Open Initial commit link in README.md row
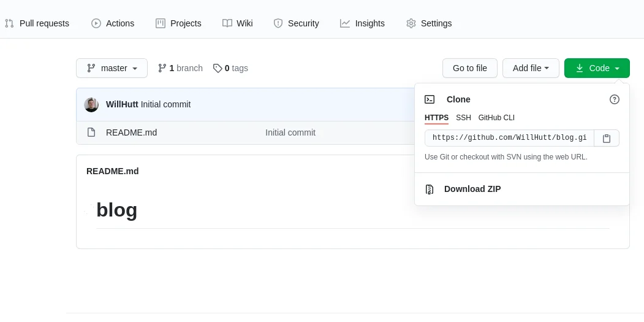The height and width of the screenshot is (322, 644). coord(290,133)
